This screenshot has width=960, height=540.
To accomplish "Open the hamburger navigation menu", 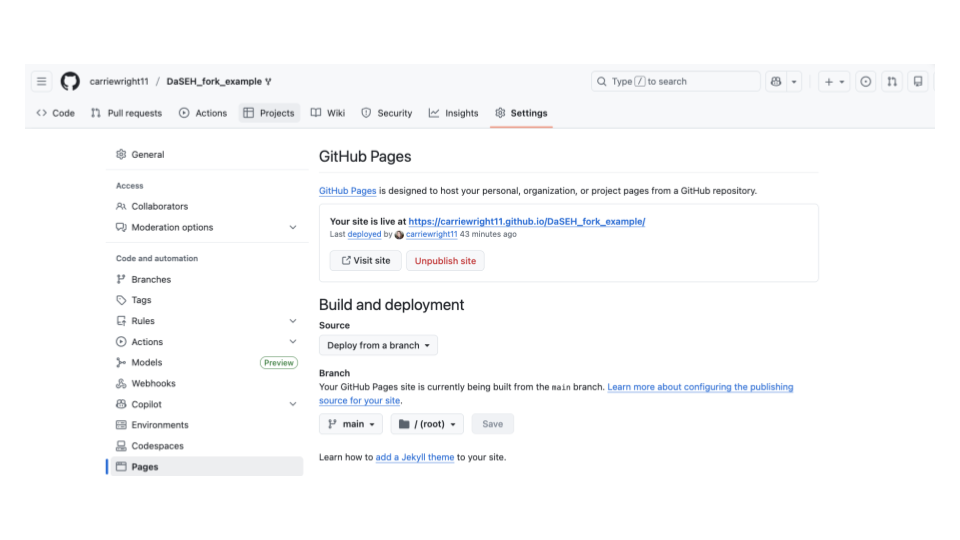I will pos(42,81).
